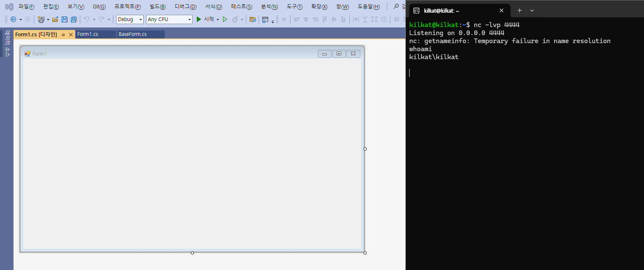Open the 확장(X) menu
Screen dimensions: 644x270
tap(319, 7)
